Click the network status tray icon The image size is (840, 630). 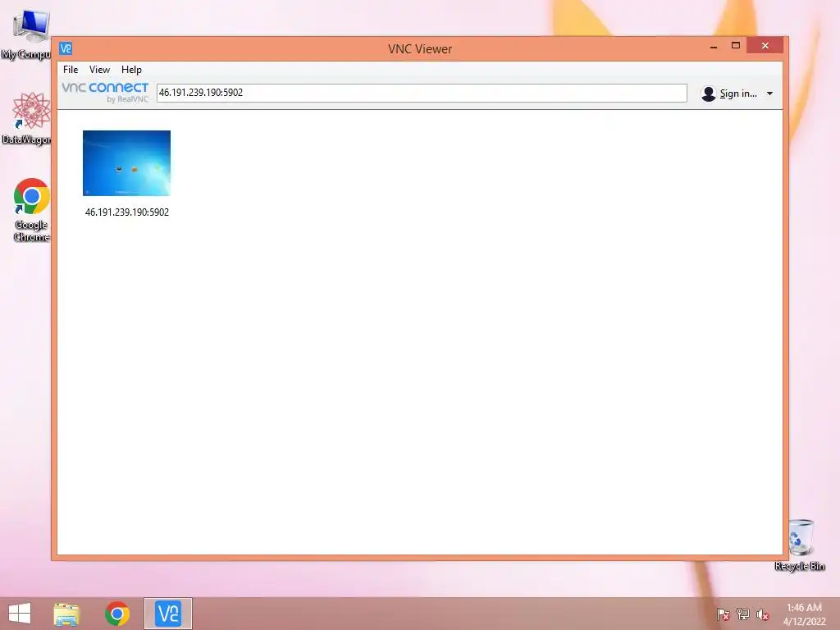742,614
